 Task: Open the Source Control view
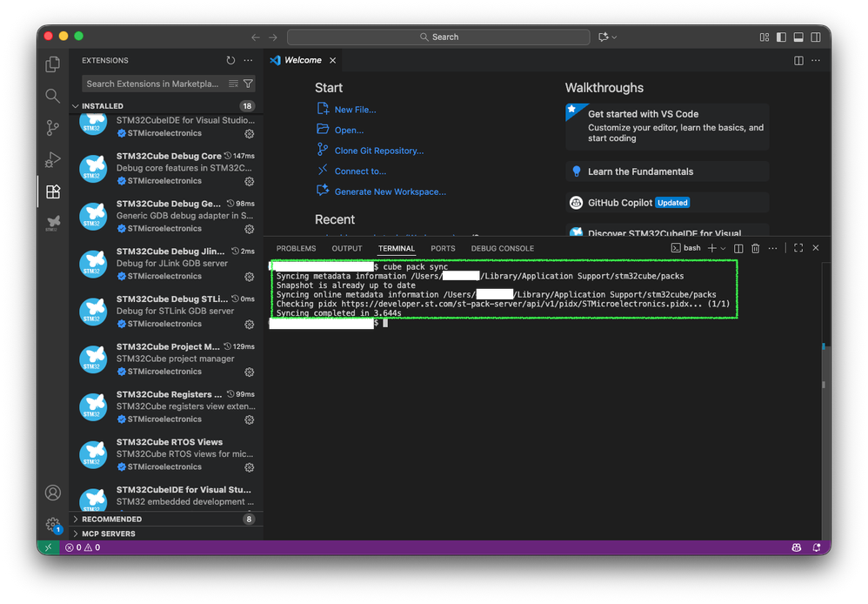pos(52,128)
